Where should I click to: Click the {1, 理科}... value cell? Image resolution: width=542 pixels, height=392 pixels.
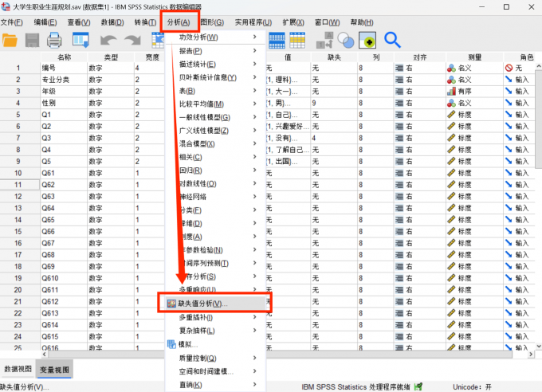[288, 80]
